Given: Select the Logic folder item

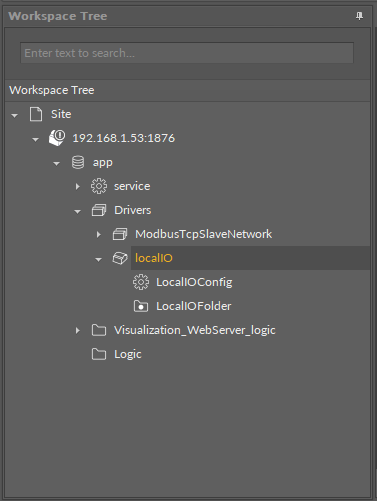Looking at the screenshot, I should (128, 354).
